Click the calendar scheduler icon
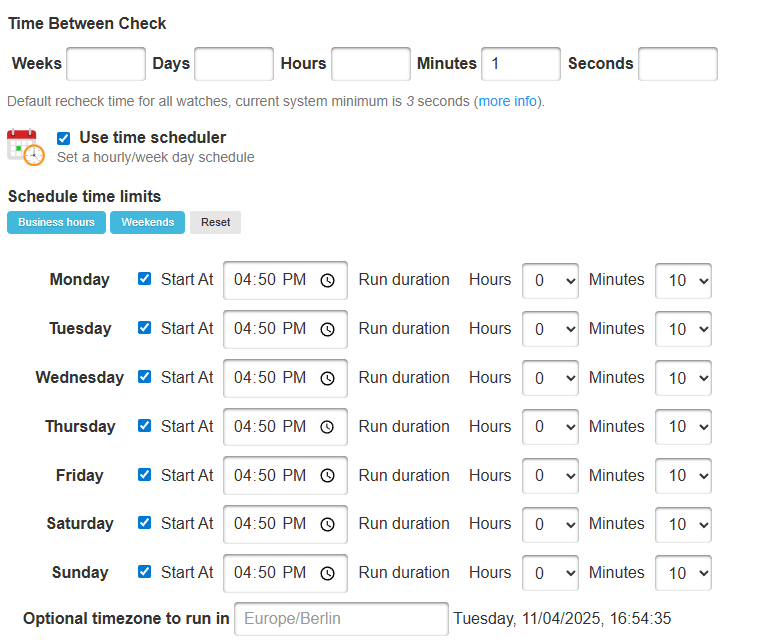Viewport: 779px width, 644px height. pyautogui.click(x=26, y=147)
